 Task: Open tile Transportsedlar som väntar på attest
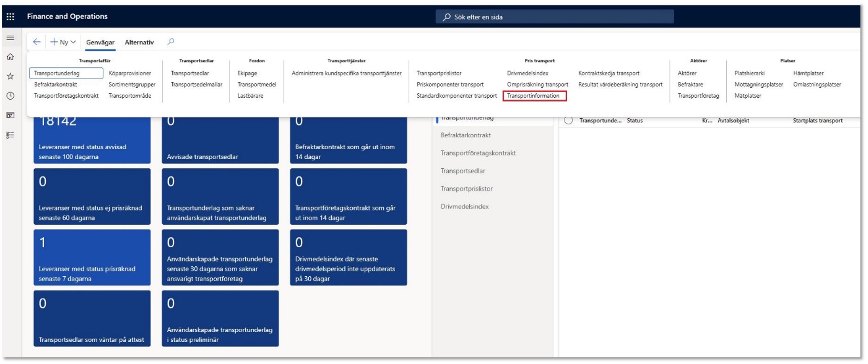click(92, 319)
